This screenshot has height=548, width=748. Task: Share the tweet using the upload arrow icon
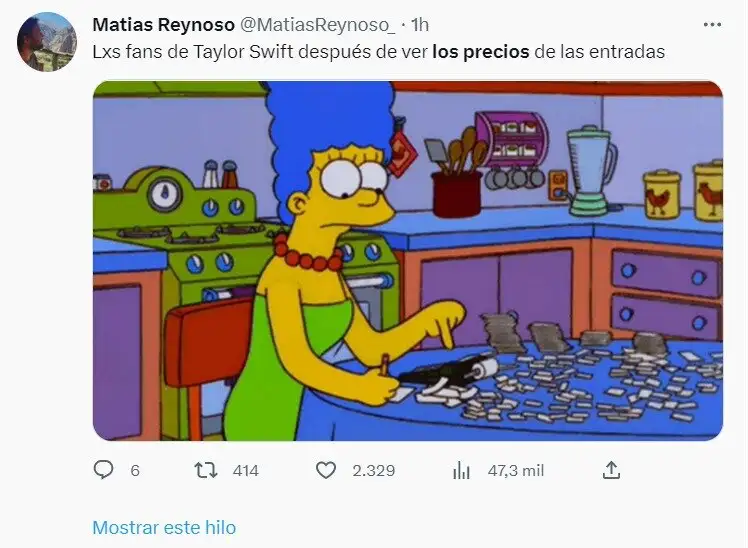611,470
